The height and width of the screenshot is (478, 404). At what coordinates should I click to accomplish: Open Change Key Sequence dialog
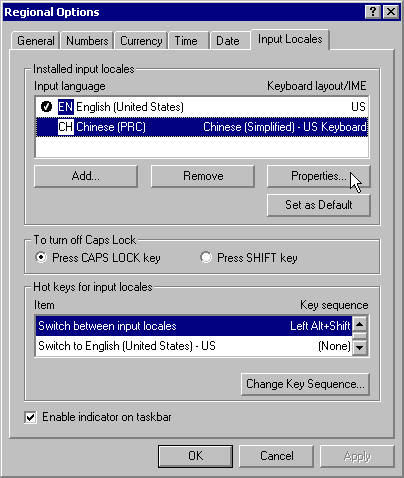305,384
